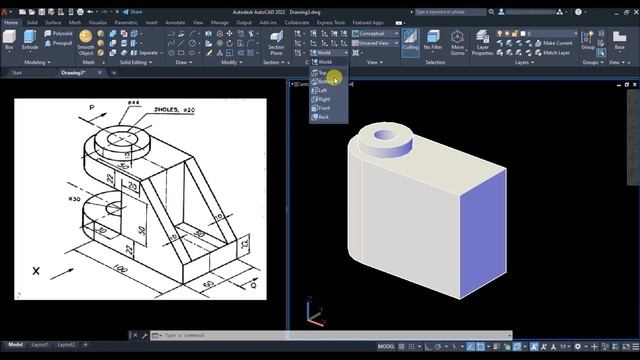Open the Conceptual visual style dropdown

pyautogui.click(x=375, y=33)
